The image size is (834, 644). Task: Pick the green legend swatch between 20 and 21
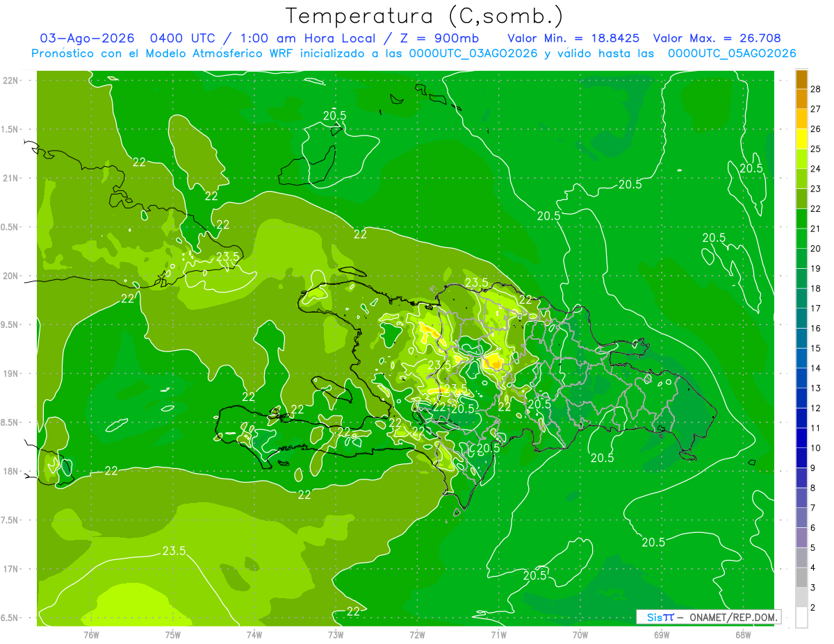(801, 238)
